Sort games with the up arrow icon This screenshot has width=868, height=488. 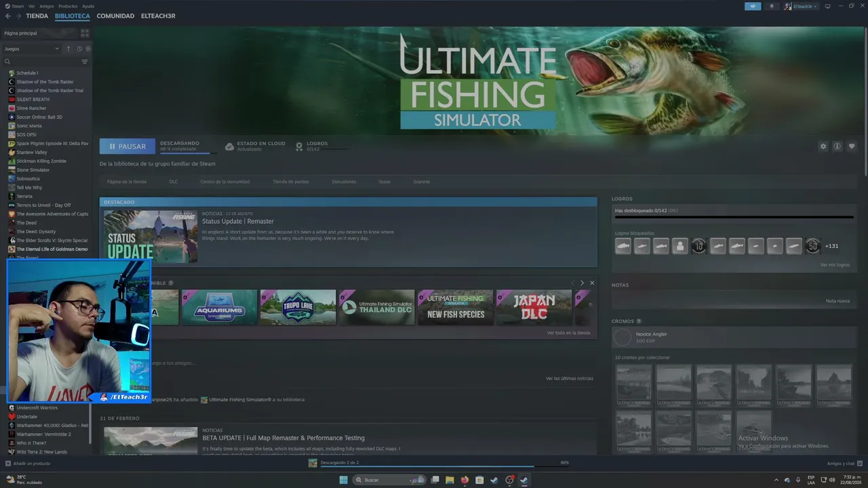click(x=68, y=49)
